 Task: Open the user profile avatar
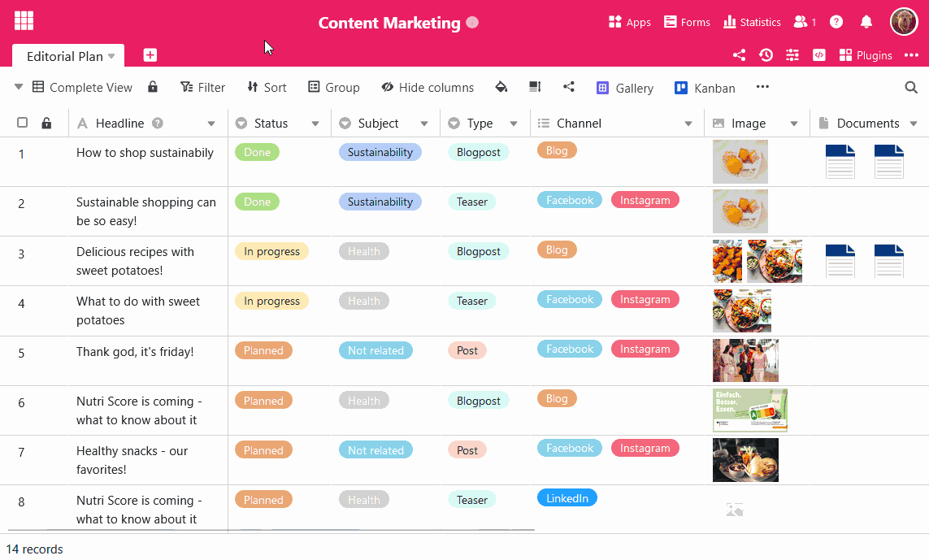(904, 22)
